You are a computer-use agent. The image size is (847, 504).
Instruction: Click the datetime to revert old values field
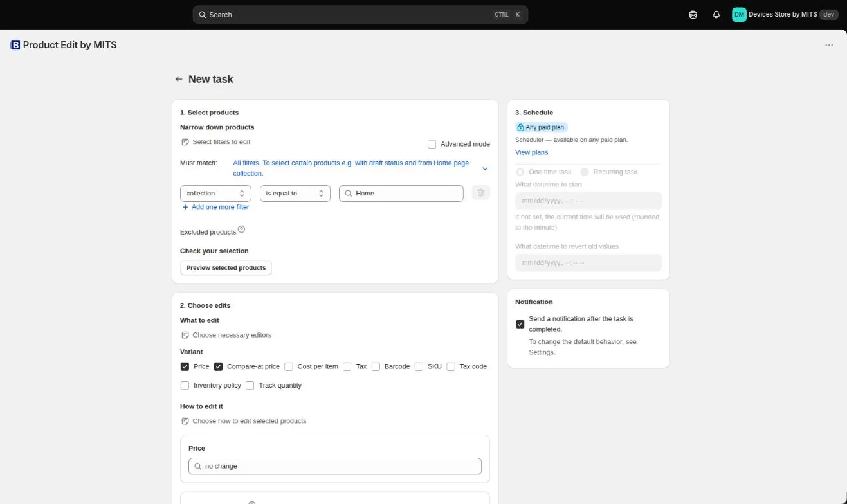point(588,262)
